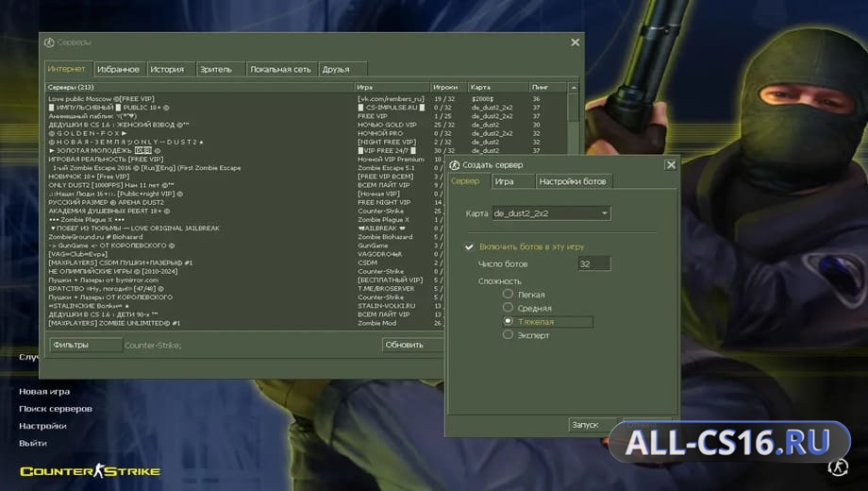Sort list by Игроки column header
Screen dimensions: 868x491
point(449,88)
